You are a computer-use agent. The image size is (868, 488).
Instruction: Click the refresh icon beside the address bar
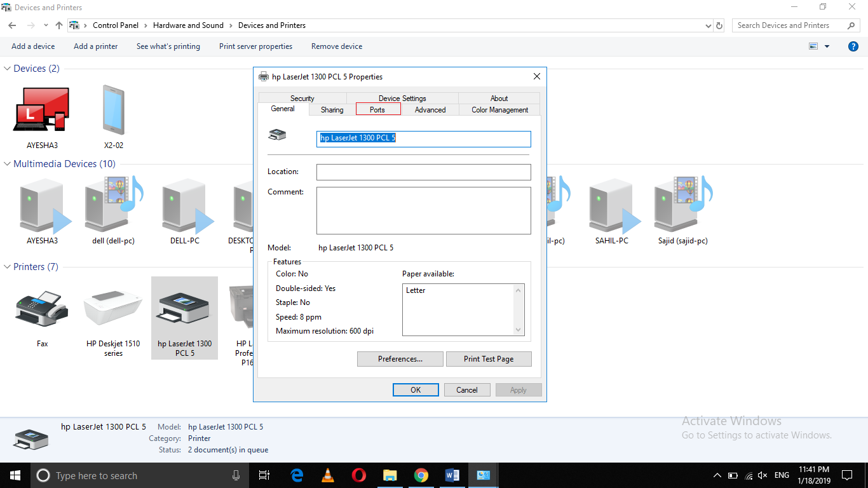719,25
